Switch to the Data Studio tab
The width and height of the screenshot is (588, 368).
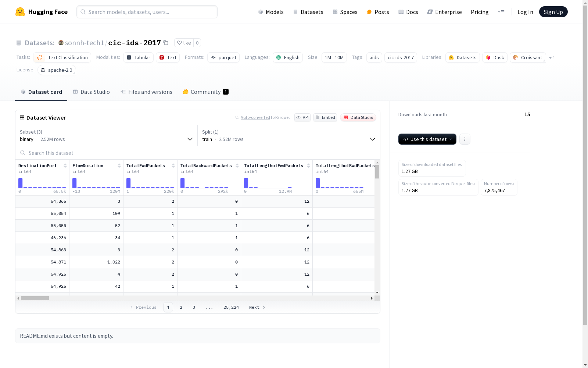(x=91, y=92)
